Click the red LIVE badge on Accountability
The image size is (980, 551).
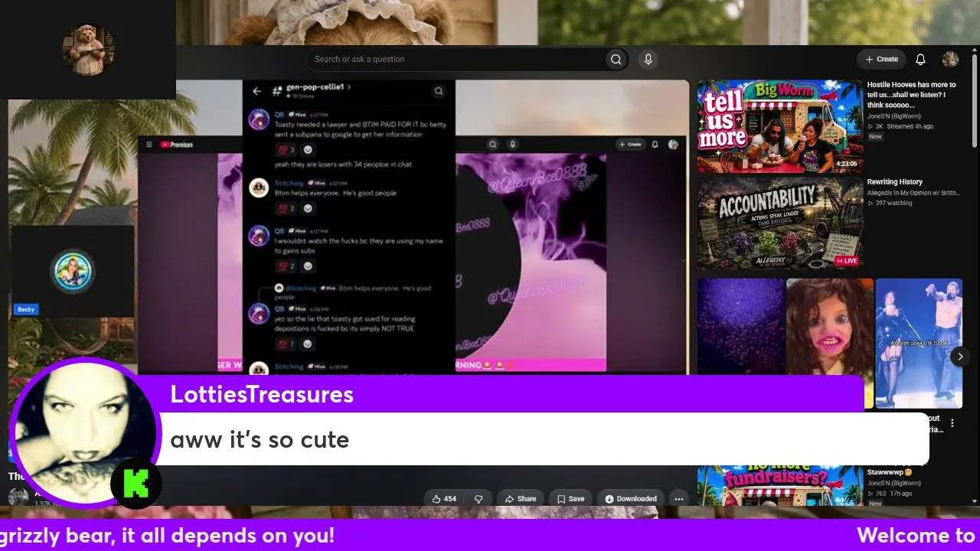pyautogui.click(x=847, y=261)
